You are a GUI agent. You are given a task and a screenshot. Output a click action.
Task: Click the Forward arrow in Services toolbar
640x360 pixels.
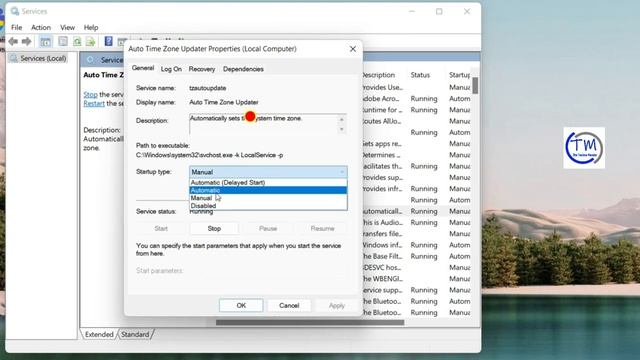pos(27,41)
